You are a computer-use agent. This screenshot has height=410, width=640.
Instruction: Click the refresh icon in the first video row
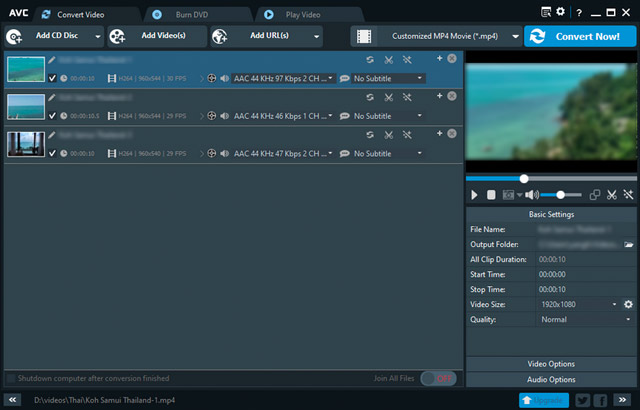[x=370, y=60]
